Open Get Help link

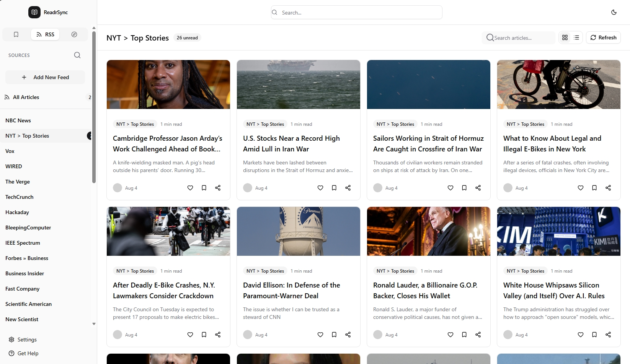pos(24,353)
